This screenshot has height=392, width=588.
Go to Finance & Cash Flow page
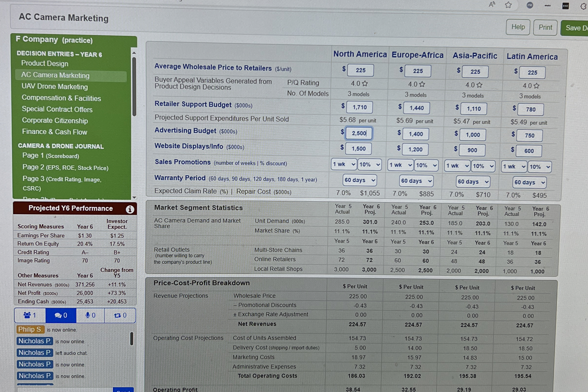[x=55, y=132]
